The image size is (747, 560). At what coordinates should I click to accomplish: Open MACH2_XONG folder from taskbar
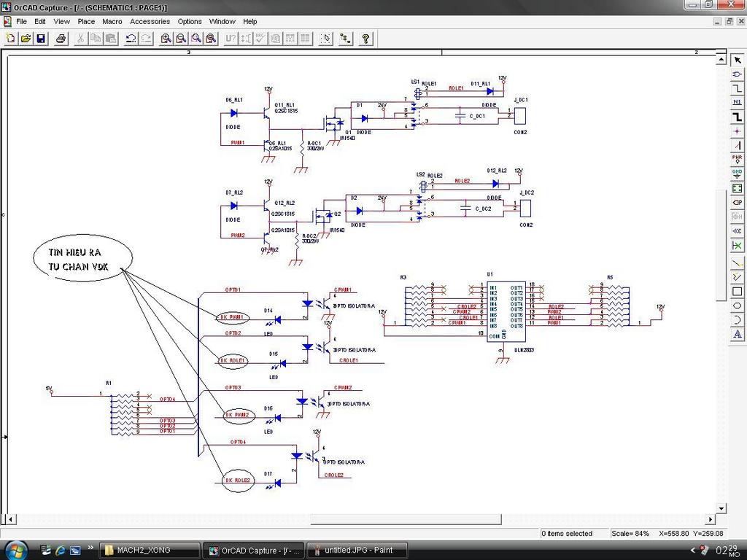tap(149, 550)
